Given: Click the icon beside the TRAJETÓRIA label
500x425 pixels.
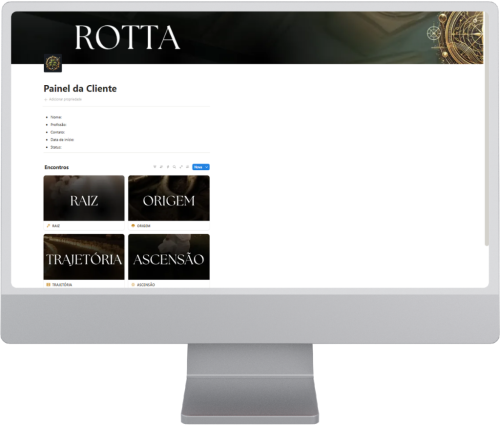Looking at the screenshot, I should (48, 285).
